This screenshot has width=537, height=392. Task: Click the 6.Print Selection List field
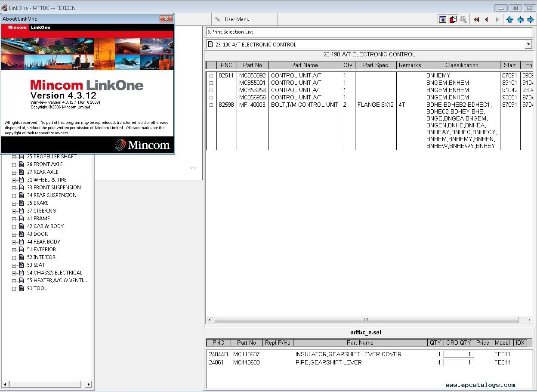click(x=369, y=32)
